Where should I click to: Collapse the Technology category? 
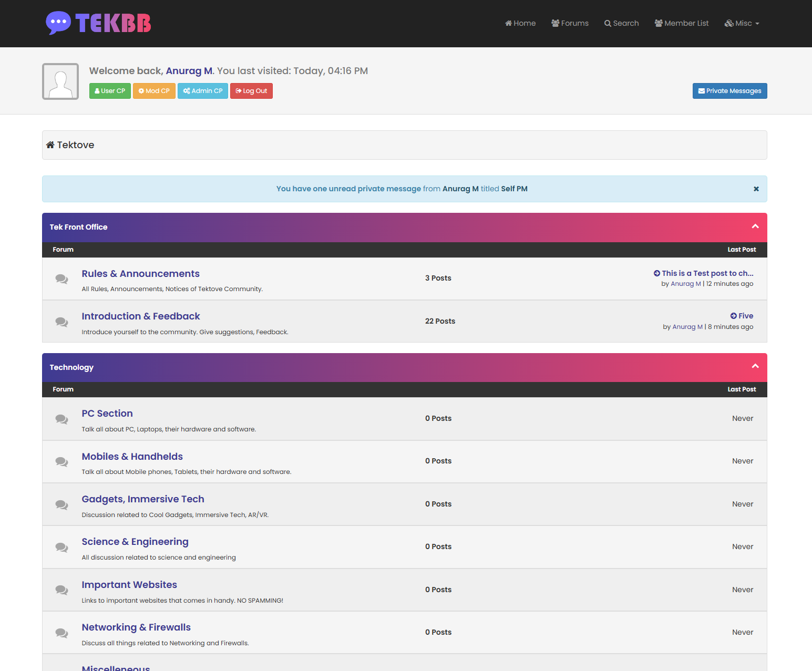click(755, 366)
